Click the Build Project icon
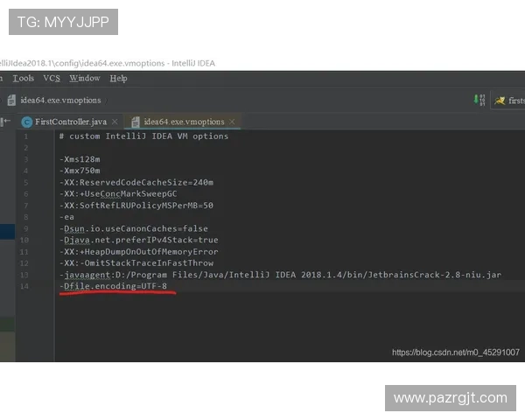Image resolution: width=525 pixels, height=420 pixels. pos(479,100)
